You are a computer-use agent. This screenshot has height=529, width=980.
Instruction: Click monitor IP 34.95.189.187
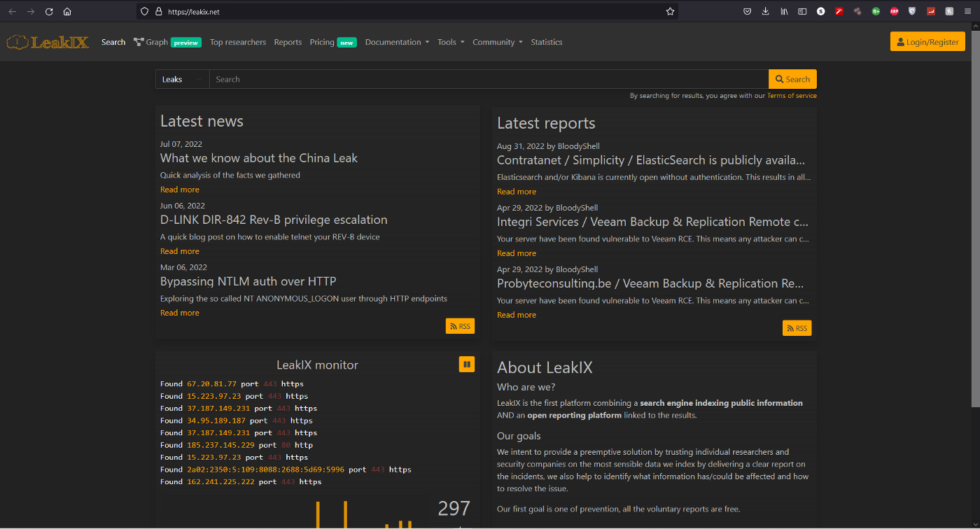tap(216, 421)
